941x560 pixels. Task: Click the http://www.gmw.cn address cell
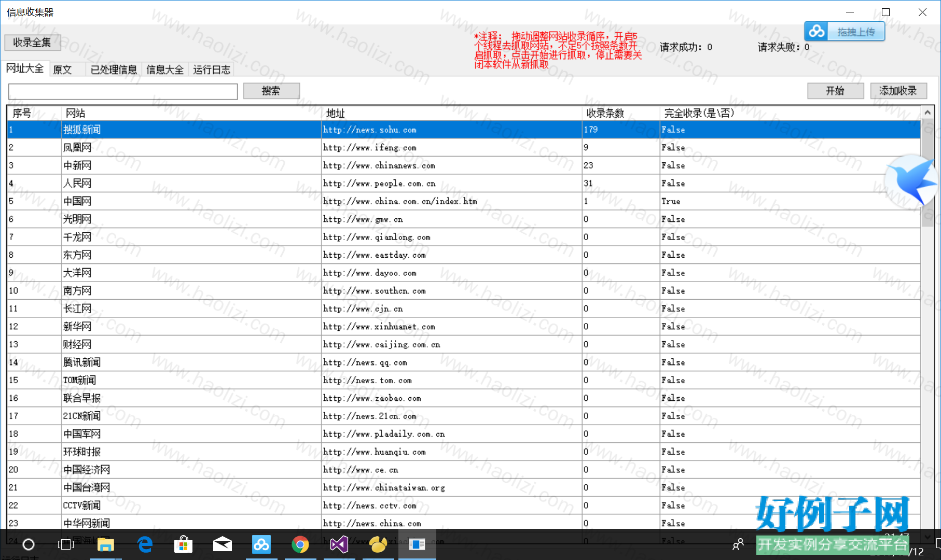click(x=452, y=219)
